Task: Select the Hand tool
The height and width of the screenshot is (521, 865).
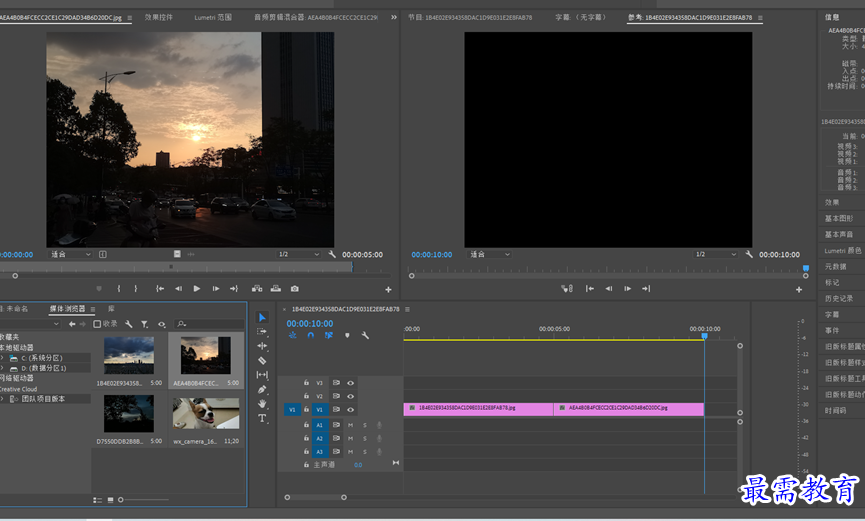Action: (262, 403)
